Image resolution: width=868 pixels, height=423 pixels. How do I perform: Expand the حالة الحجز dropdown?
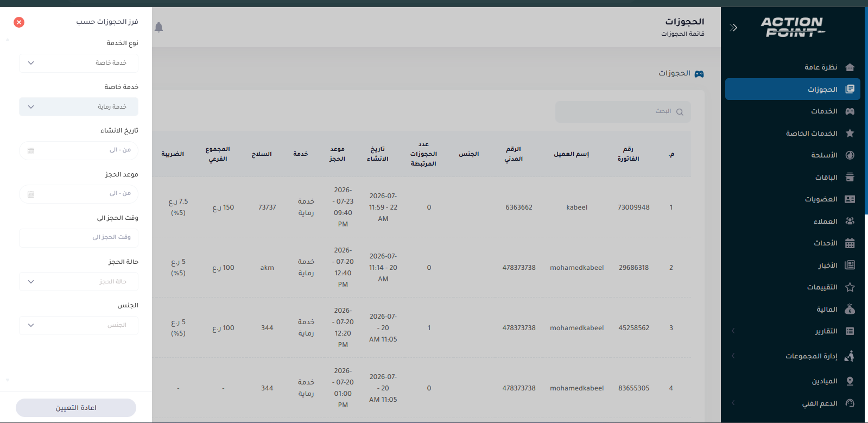pos(79,282)
